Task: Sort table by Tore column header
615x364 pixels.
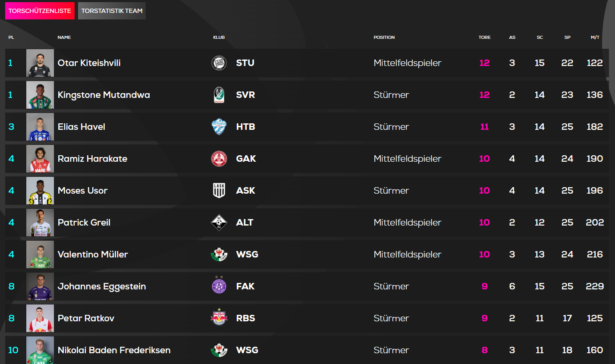Action: 484,38
